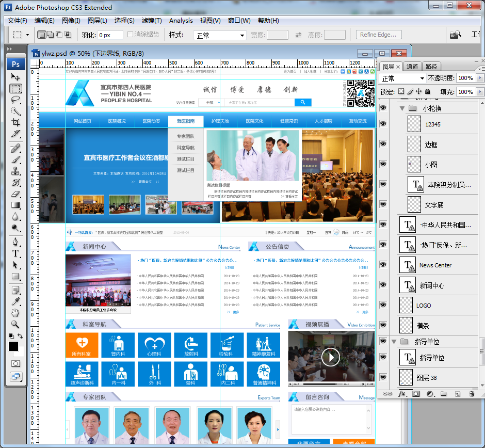Open the Fill (填充) slider arrow
The height and width of the screenshot is (448, 485).
480,92
